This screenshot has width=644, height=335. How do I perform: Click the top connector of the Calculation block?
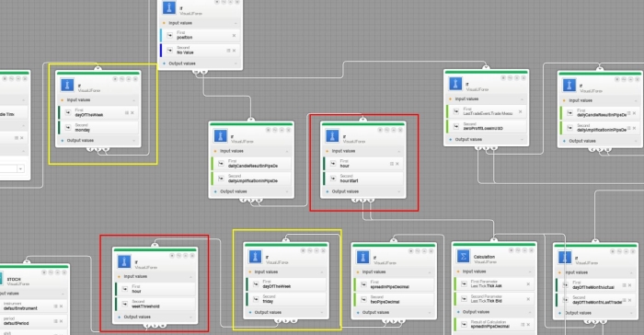pyautogui.click(x=494, y=240)
